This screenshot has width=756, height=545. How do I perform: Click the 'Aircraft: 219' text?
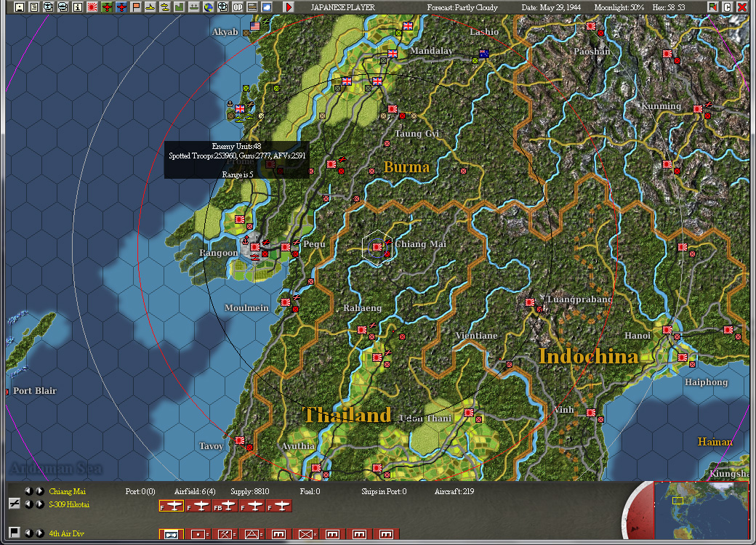click(454, 491)
